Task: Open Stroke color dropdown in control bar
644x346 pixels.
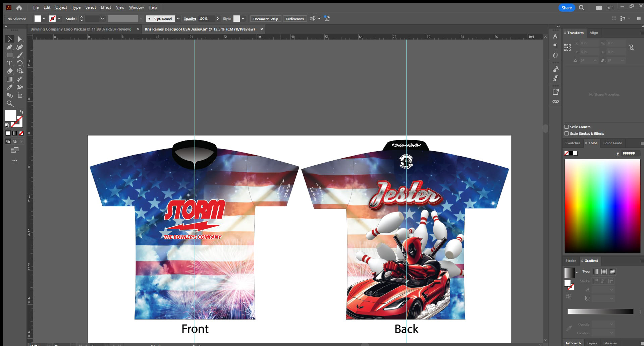Action: (59, 19)
